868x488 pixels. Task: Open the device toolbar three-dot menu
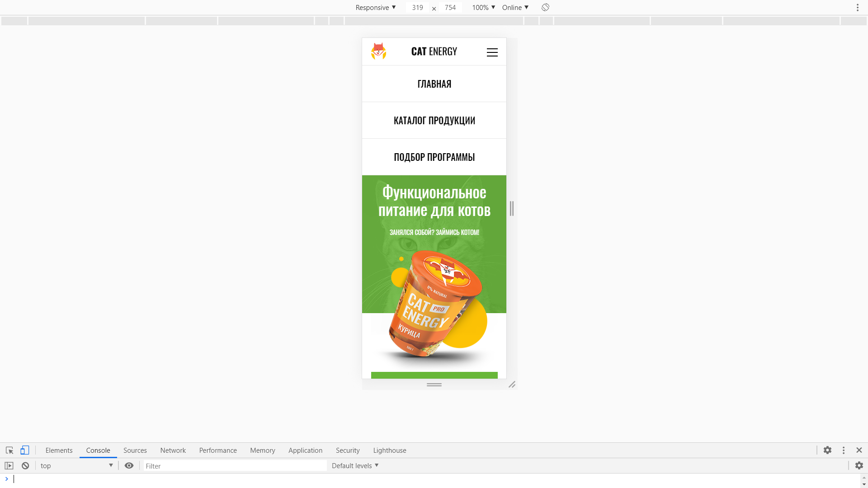pyautogui.click(x=858, y=7)
